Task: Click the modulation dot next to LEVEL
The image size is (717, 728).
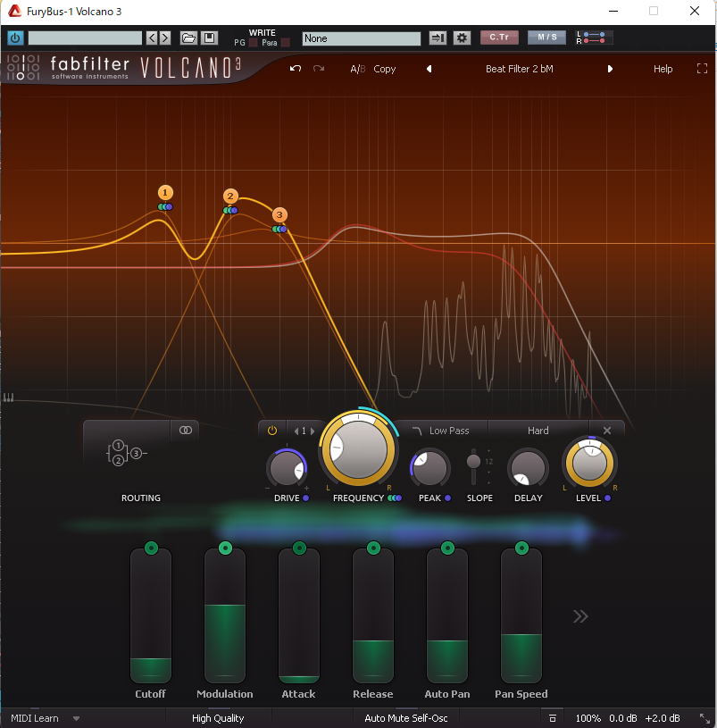Action: [x=608, y=498]
